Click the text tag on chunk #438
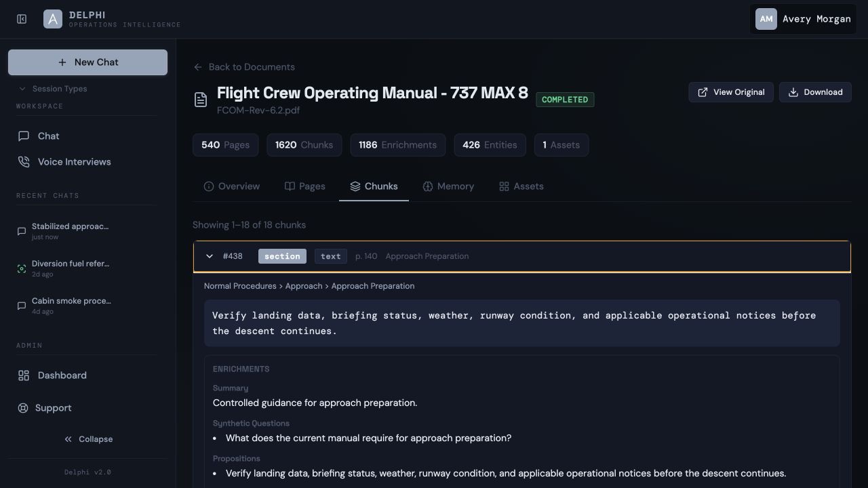Image resolution: width=868 pixels, height=488 pixels. 331,256
